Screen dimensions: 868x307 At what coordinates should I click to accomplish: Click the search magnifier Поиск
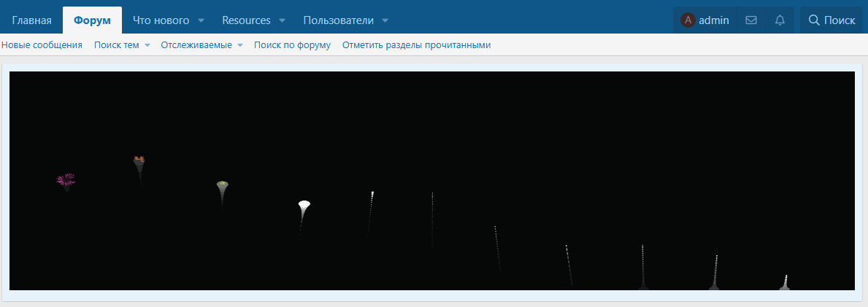[831, 20]
